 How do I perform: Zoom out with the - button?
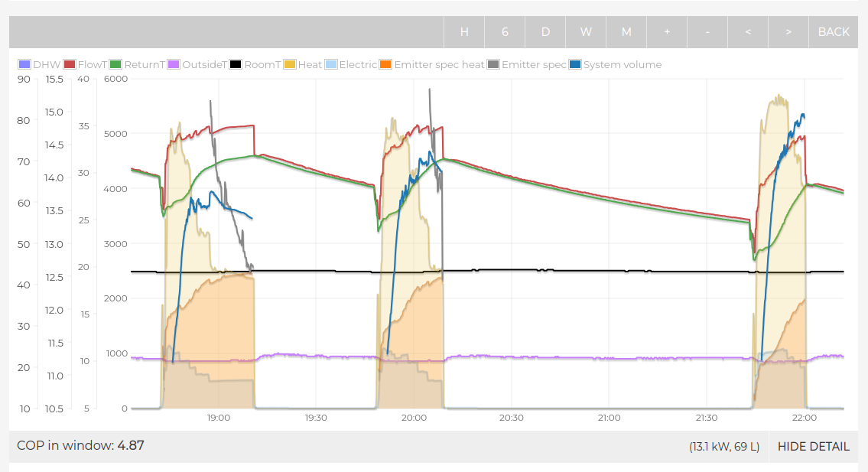tap(707, 31)
